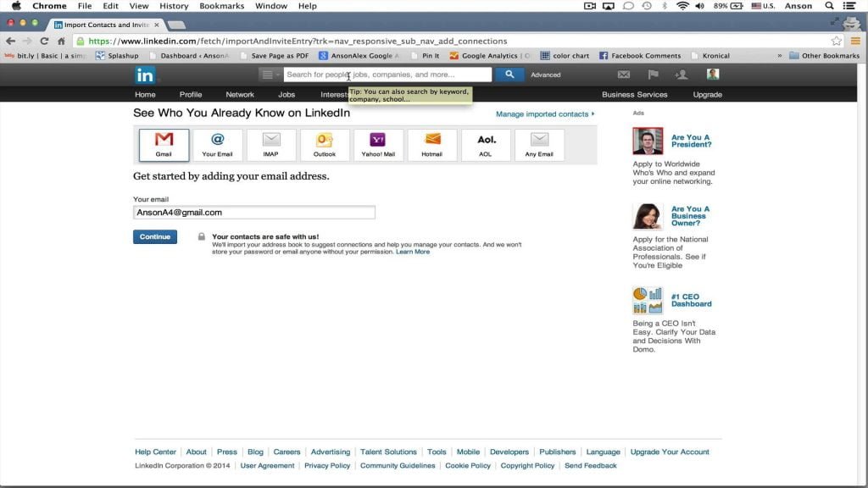Open the Chrome History menu
Screen dimensions: 868x488
click(174, 6)
